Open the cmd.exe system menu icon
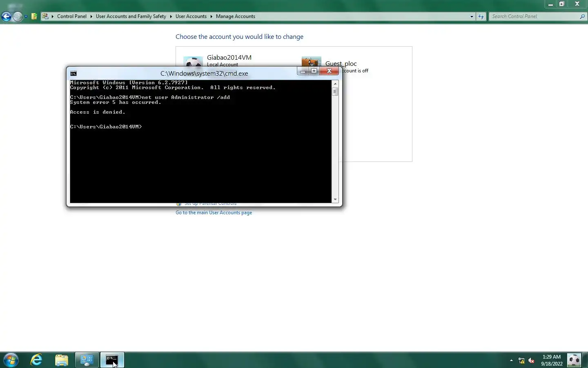The height and width of the screenshot is (368, 588). 73,74
